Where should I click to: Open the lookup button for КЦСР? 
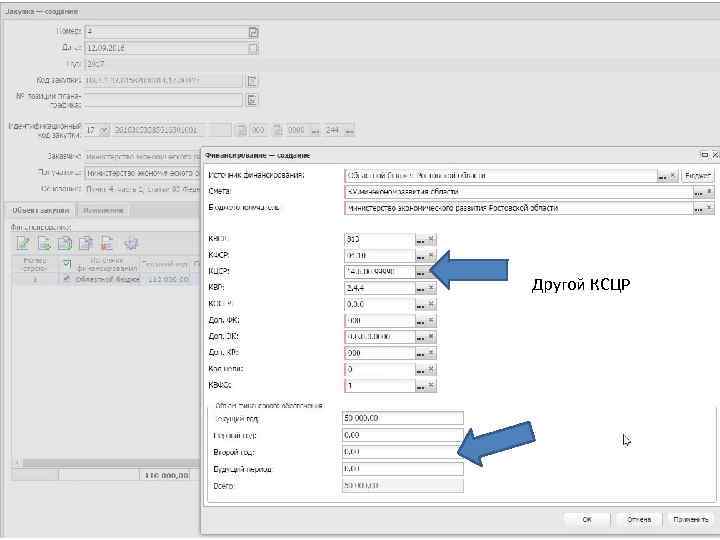coord(420,272)
